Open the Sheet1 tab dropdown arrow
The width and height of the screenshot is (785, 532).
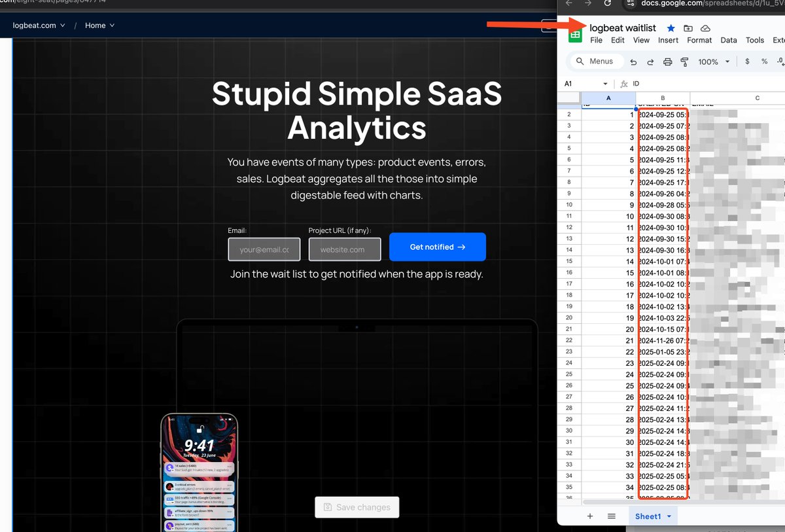click(x=669, y=517)
